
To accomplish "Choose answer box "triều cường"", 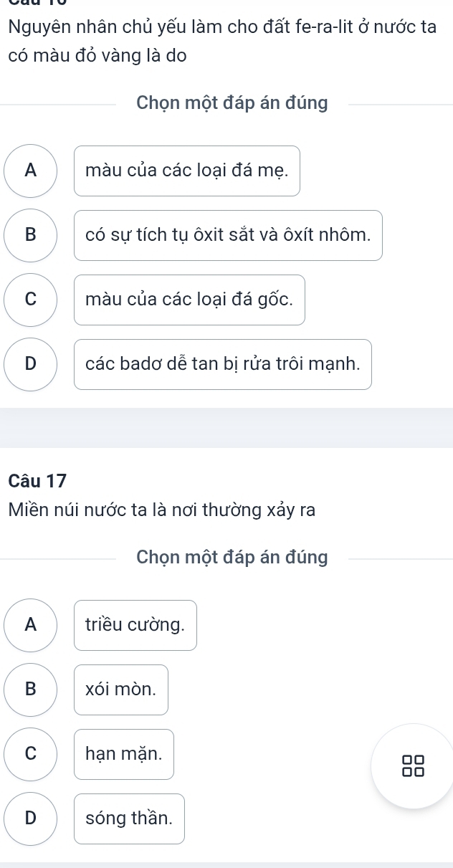I will 135,625.
